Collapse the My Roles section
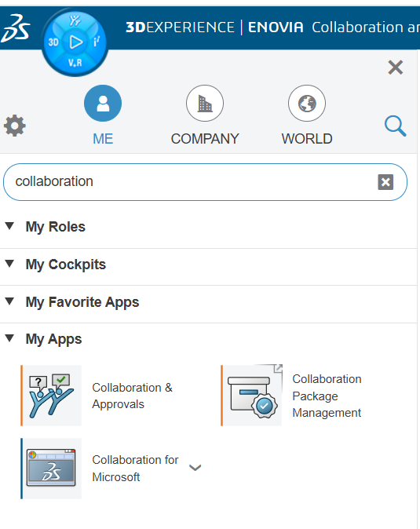The image size is (420, 529). (x=9, y=226)
